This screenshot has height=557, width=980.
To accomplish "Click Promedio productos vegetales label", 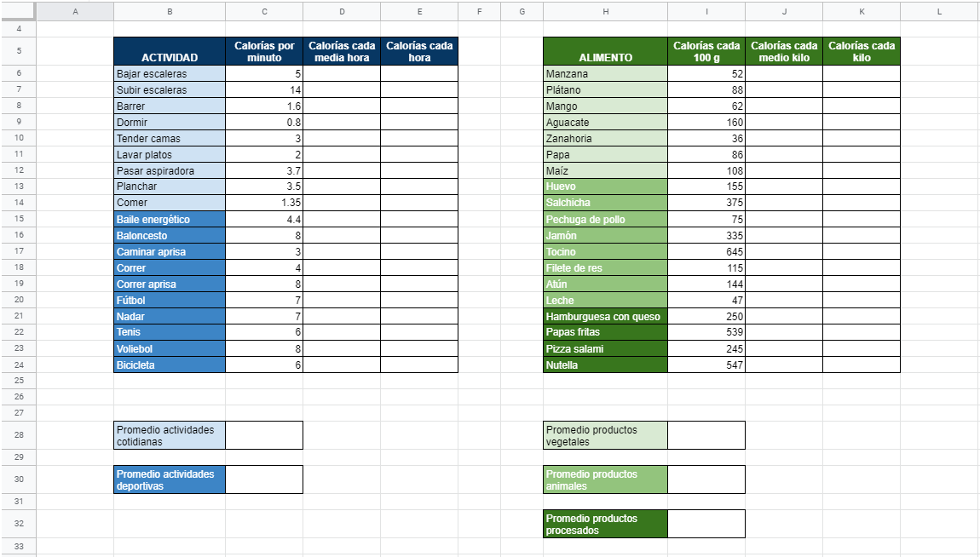I will [x=606, y=435].
